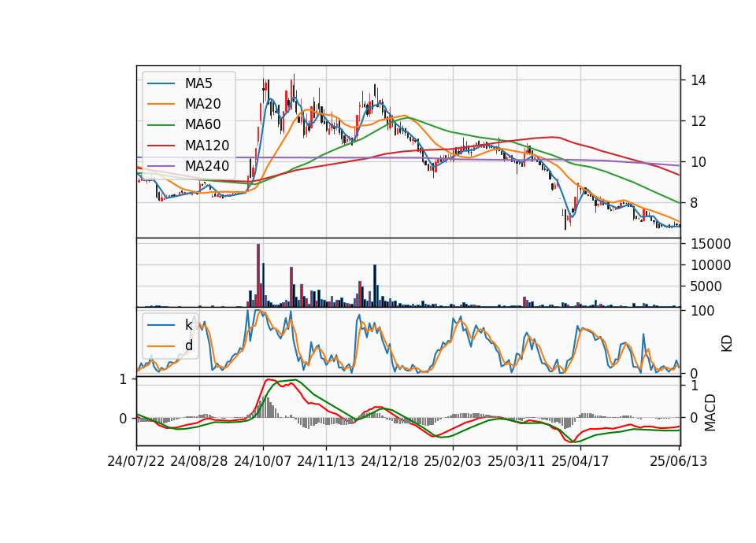Click the tallest volume bar near 15000
The height and width of the screenshot is (543, 756).
point(258,275)
